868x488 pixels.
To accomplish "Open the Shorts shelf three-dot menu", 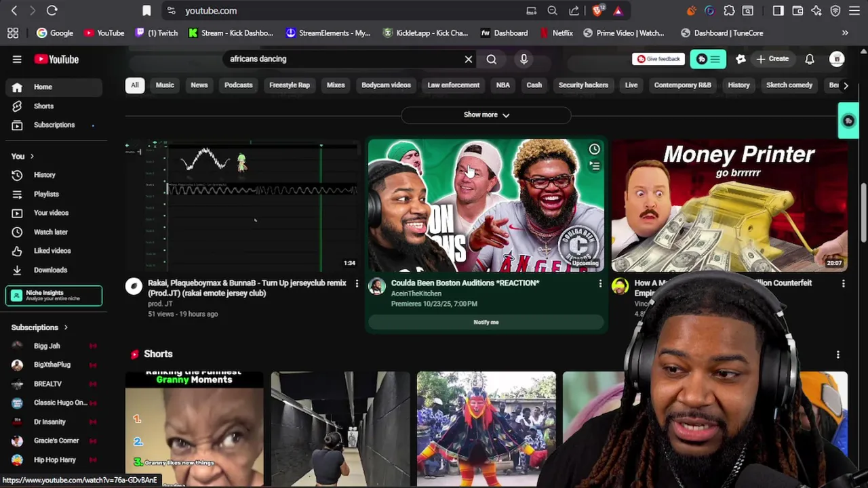I will [x=837, y=354].
